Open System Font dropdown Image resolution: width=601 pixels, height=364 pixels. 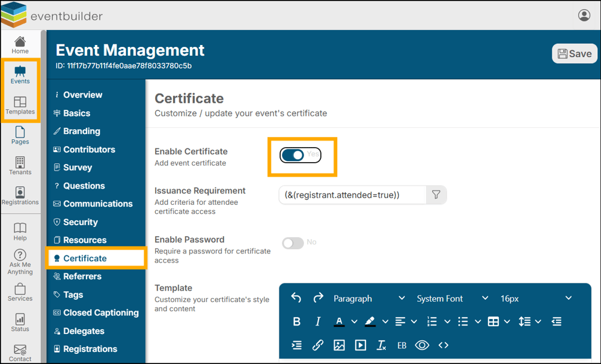pos(453,299)
